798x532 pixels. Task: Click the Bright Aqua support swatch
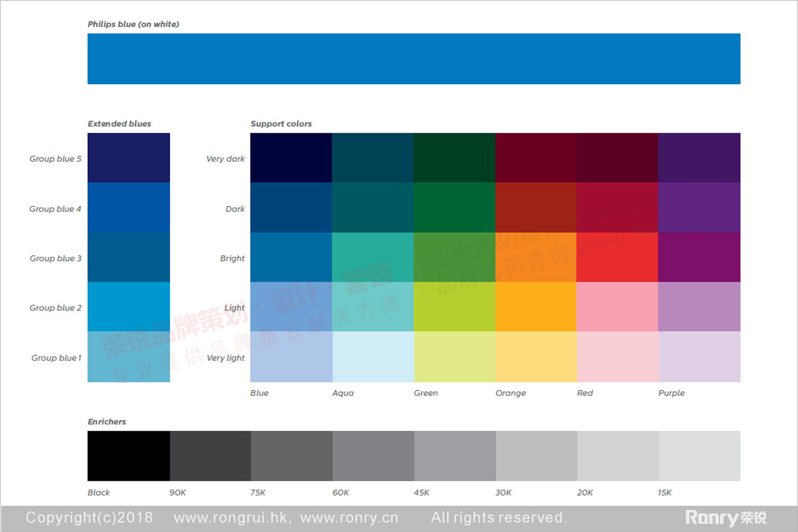point(373,257)
